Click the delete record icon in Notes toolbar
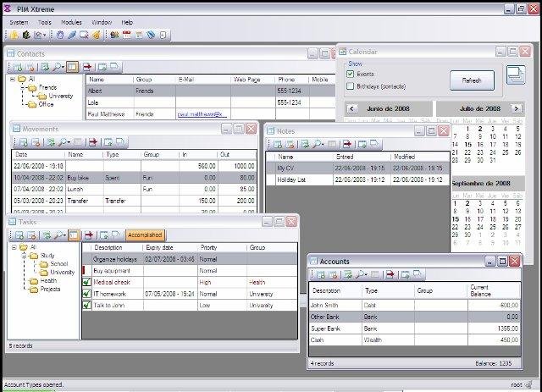 tap(289, 144)
